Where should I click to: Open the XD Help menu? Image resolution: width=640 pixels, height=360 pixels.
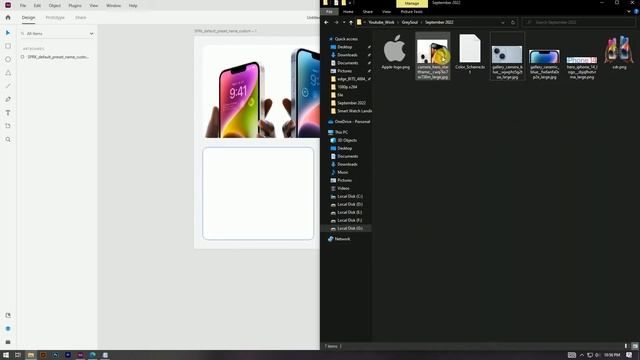[133, 6]
